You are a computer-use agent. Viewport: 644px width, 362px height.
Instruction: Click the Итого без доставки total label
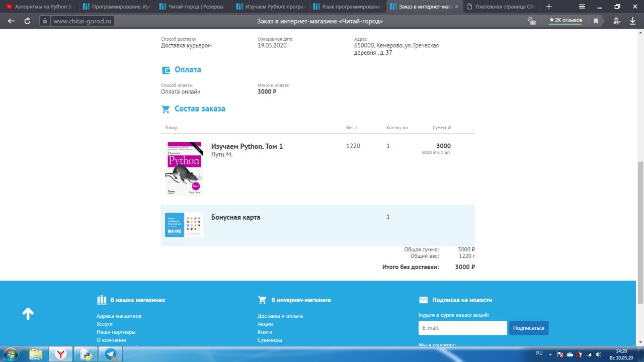(x=411, y=267)
